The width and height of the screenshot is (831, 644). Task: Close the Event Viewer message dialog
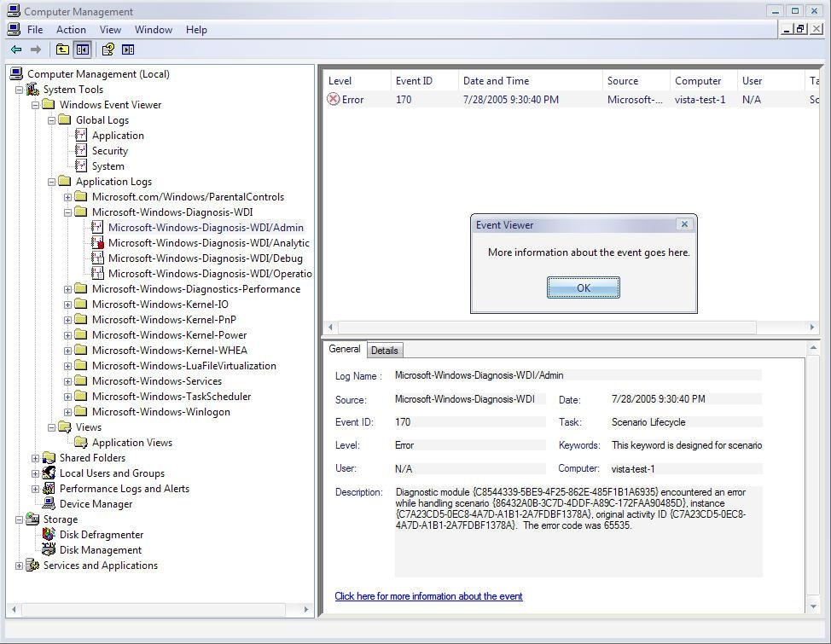[x=684, y=224]
